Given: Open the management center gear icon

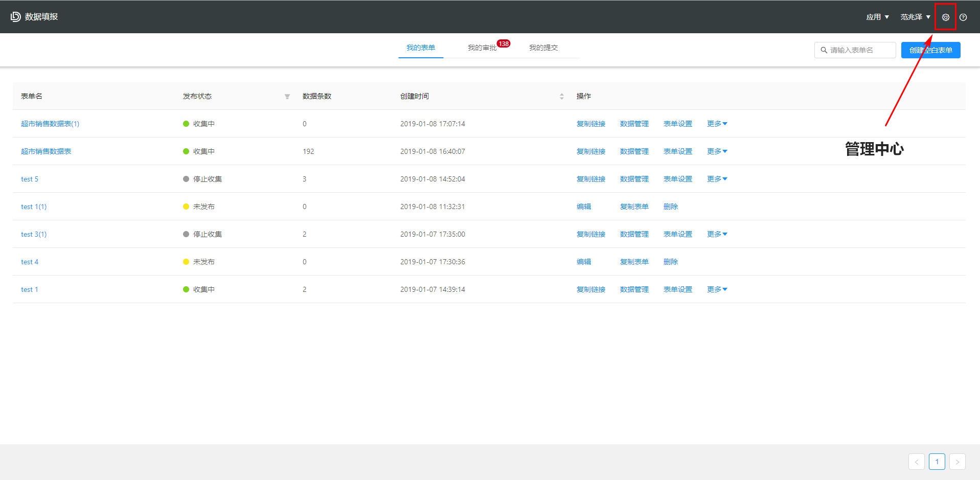Looking at the screenshot, I should [x=945, y=17].
